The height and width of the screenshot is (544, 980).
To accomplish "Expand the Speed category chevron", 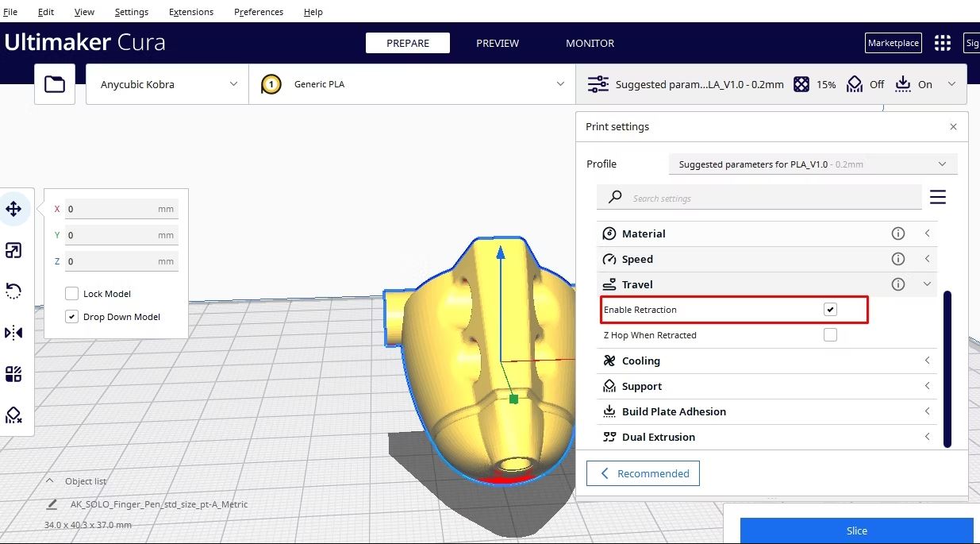I will click(927, 259).
